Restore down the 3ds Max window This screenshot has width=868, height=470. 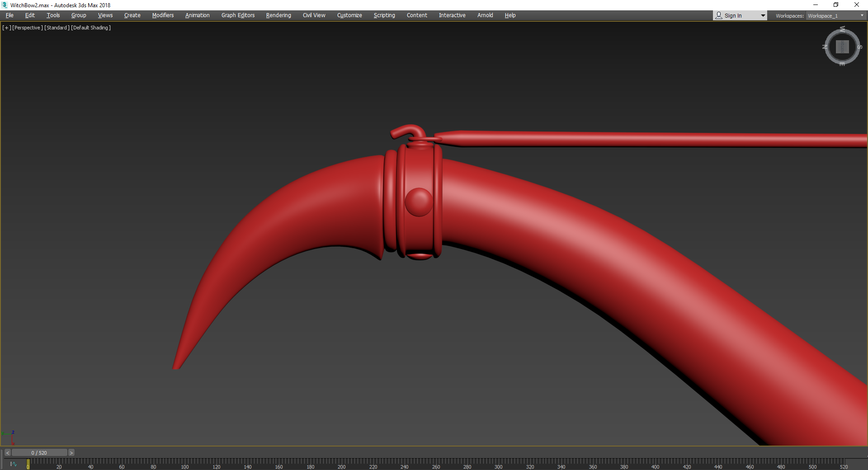[x=836, y=5]
